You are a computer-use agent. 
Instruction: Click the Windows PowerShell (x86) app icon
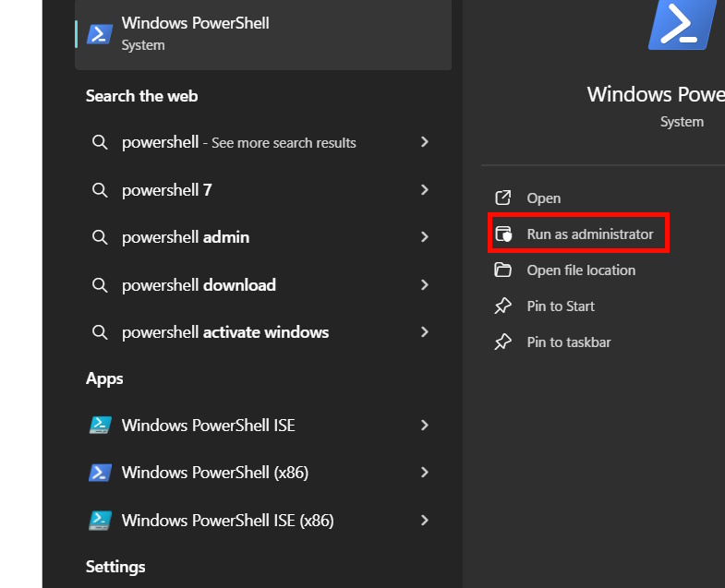point(100,473)
